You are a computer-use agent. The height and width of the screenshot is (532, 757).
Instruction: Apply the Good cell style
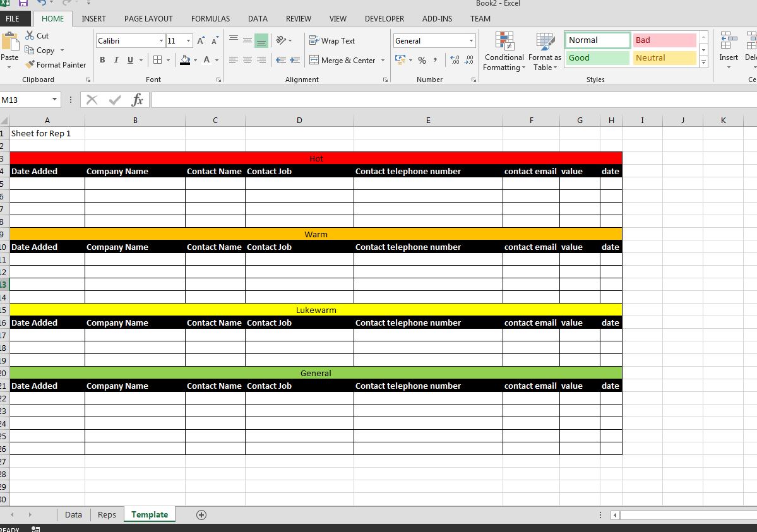(597, 58)
